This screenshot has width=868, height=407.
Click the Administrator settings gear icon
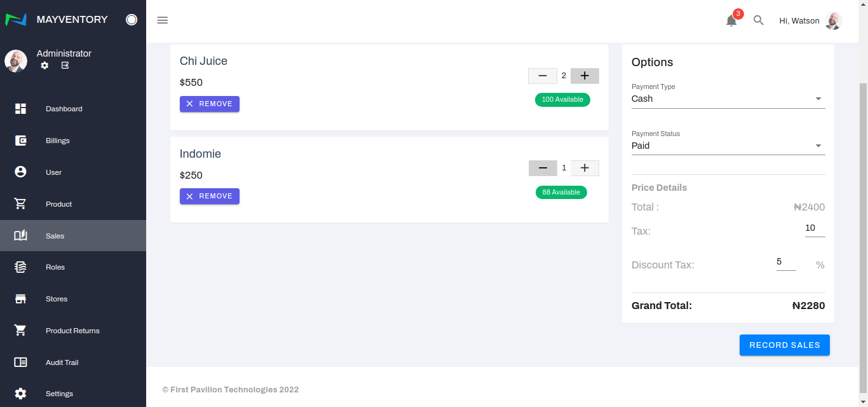[x=44, y=66]
